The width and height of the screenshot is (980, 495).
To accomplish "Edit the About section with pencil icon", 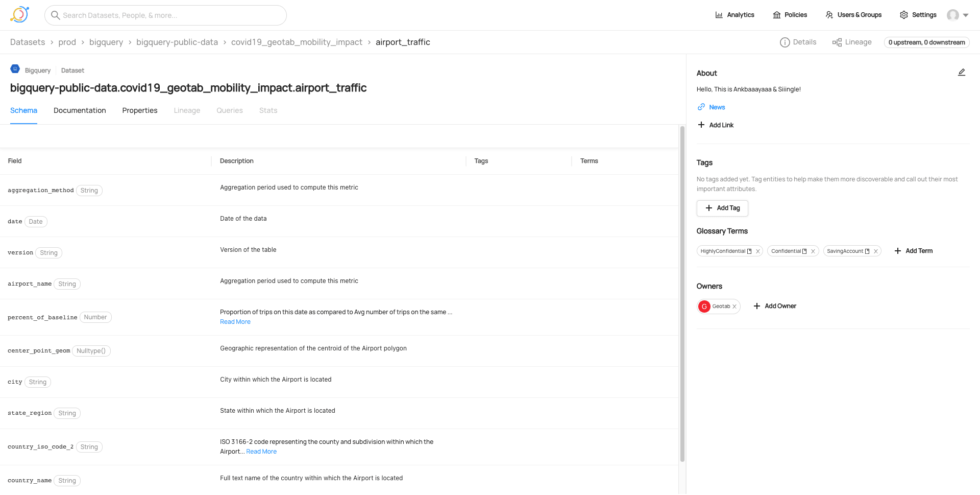I will (962, 73).
